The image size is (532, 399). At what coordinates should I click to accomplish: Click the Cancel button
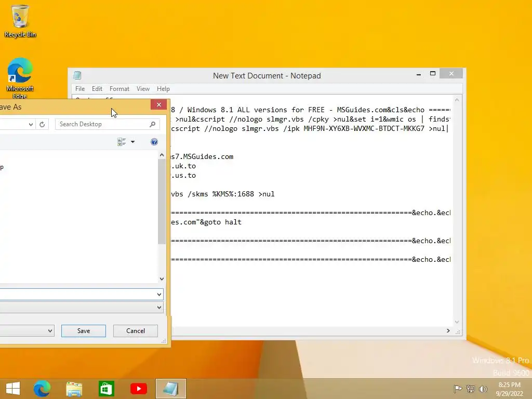(x=136, y=331)
